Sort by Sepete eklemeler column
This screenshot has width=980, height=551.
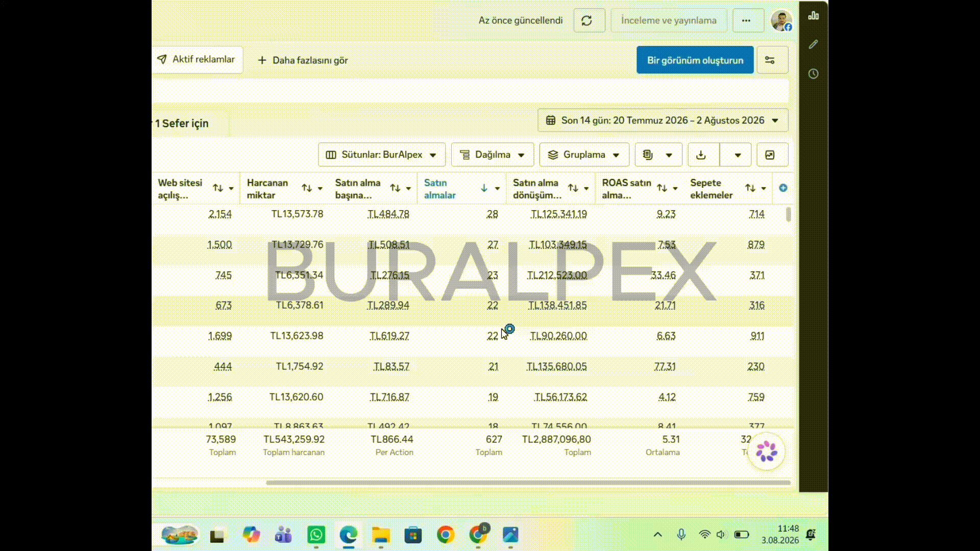(750, 188)
